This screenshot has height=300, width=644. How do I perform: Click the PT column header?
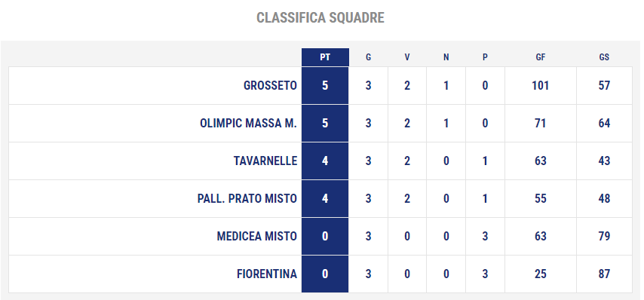pos(325,57)
